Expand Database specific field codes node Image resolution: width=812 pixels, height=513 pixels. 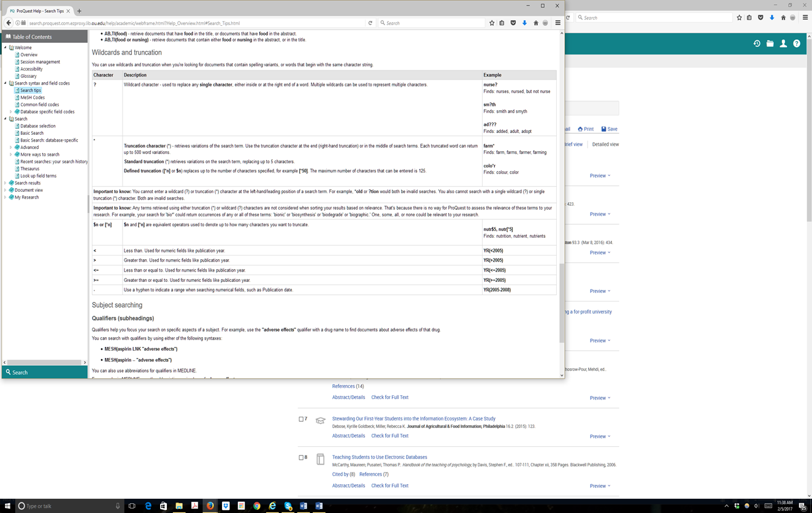click(11, 112)
